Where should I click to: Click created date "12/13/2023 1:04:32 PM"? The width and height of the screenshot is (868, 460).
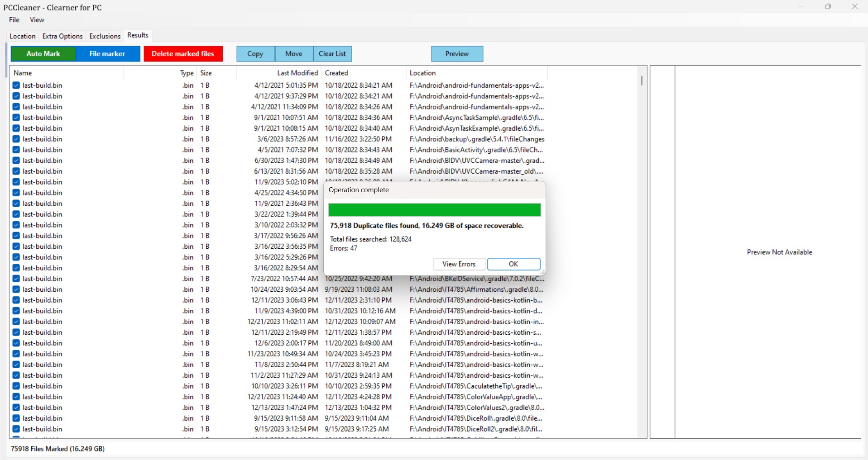click(x=359, y=408)
